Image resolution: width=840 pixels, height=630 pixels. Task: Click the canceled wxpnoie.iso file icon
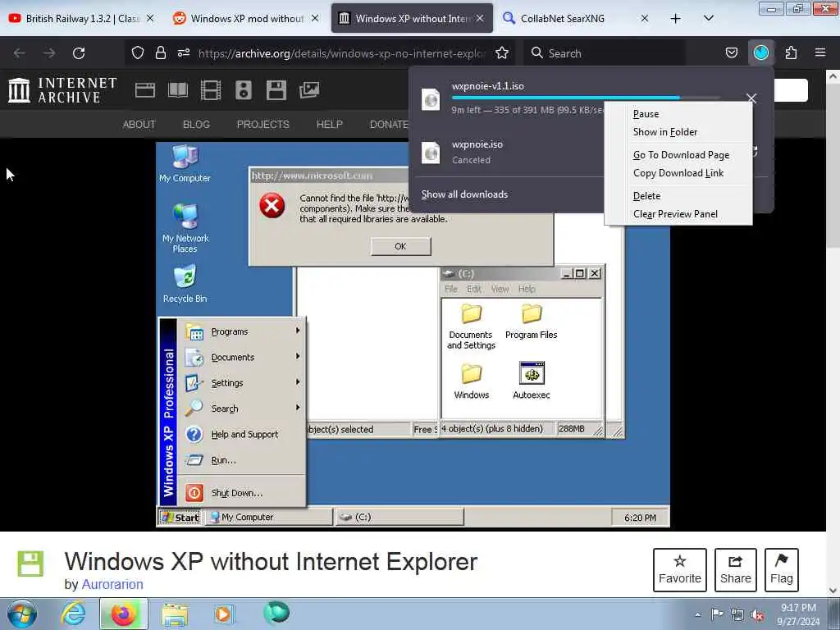pos(431,153)
